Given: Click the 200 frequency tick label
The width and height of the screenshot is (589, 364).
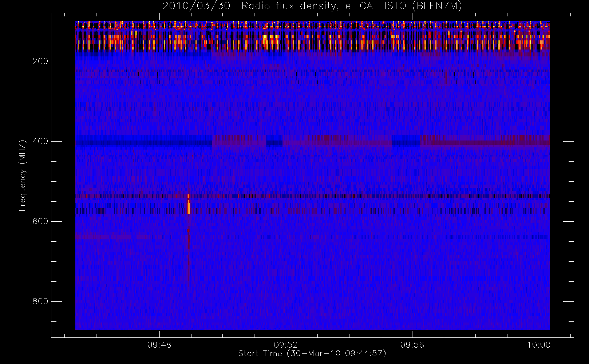Looking at the screenshot, I should pos(40,61).
